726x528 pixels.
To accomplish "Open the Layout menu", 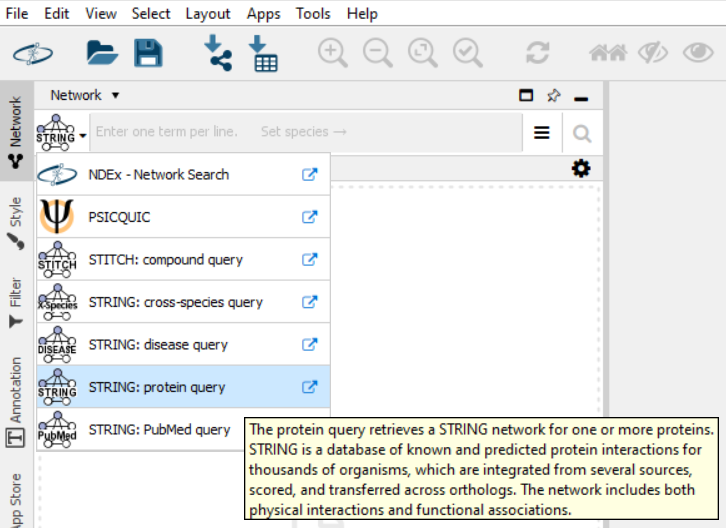I will [x=208, y=13].
